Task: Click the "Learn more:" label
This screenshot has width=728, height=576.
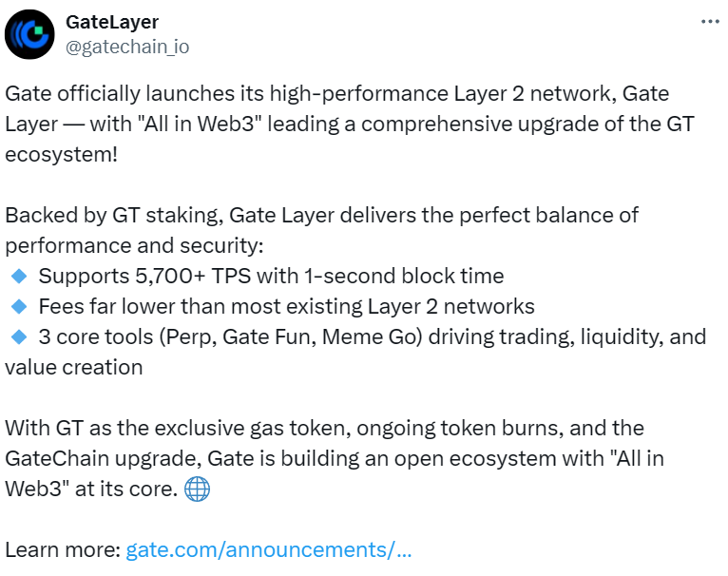Action: 62,549
